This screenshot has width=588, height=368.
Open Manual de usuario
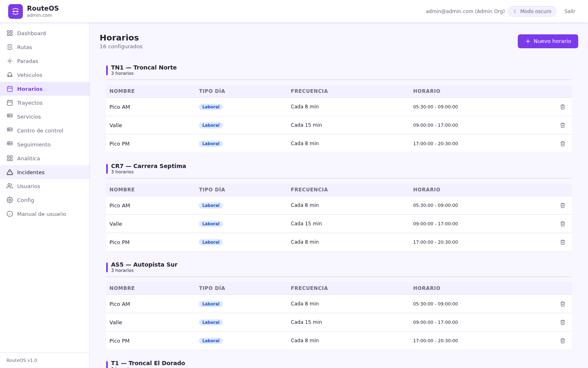click(x=45, y=214)
